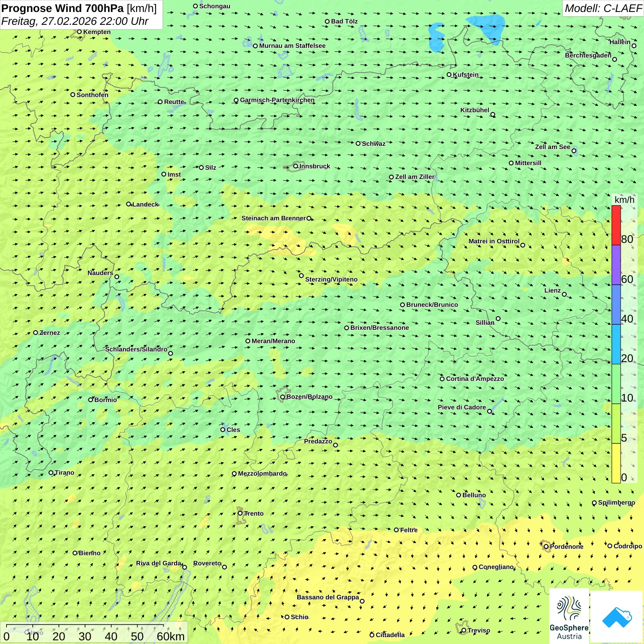Select the purple 60–80 km/h legend swatch

pyautogui.click(x=616, y=265)
